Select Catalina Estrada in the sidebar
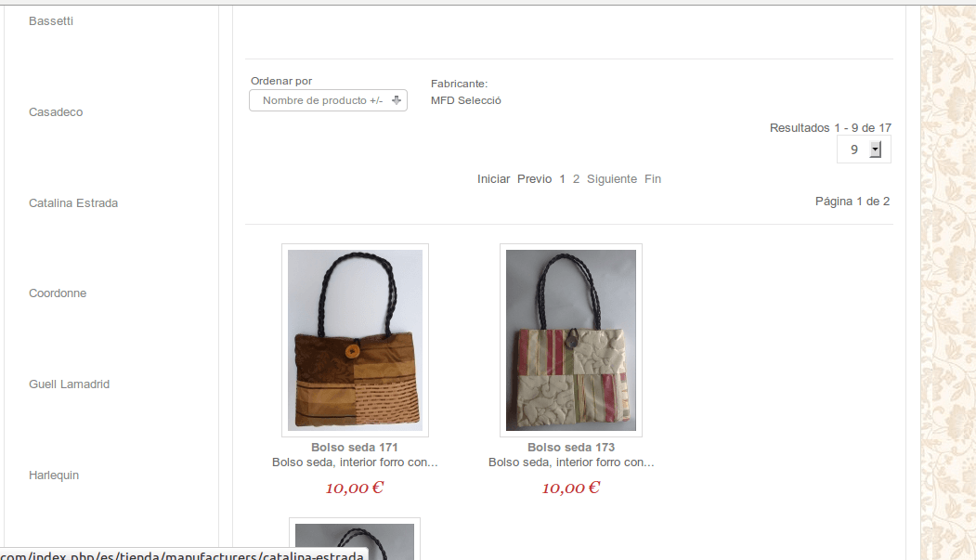 click(x=72, y=202)
